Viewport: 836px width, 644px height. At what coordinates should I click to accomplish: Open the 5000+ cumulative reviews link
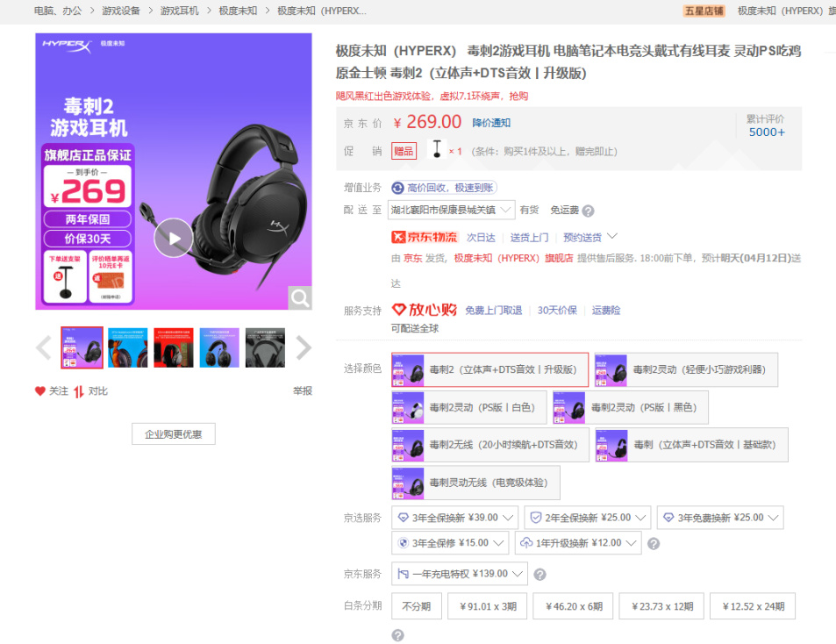[x=767, y=132]
